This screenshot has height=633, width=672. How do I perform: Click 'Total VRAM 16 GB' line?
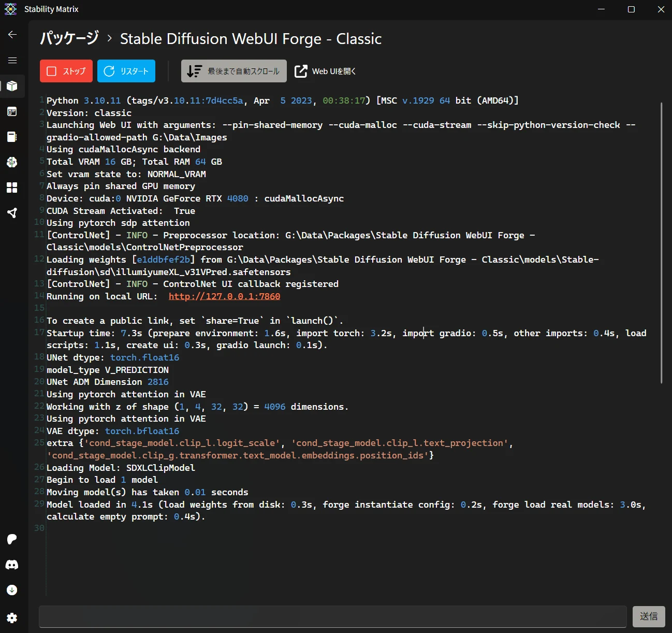(x=134, y=162)
